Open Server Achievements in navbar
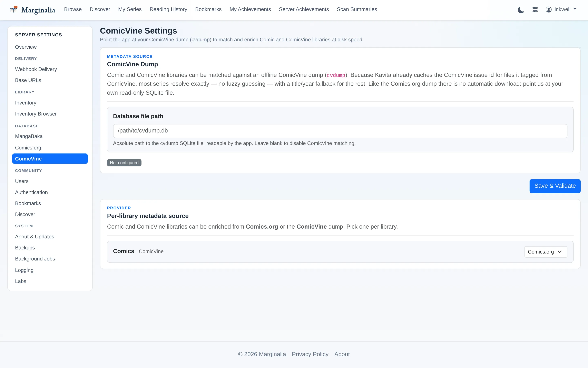Image resolution: width=588 pixels, height=368 pixels. (304, 9)
